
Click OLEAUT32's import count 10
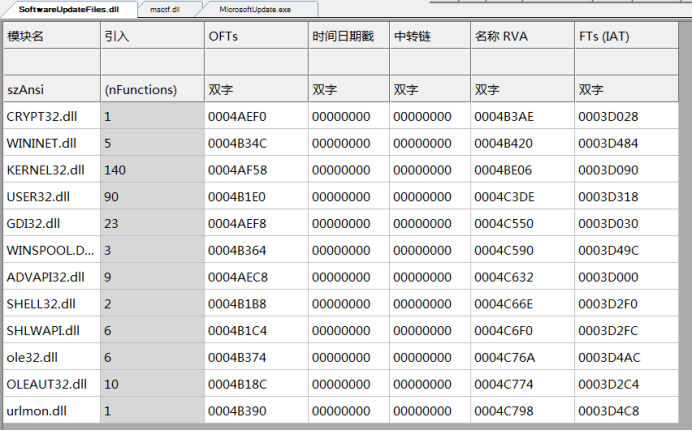(x=152, y=384)
